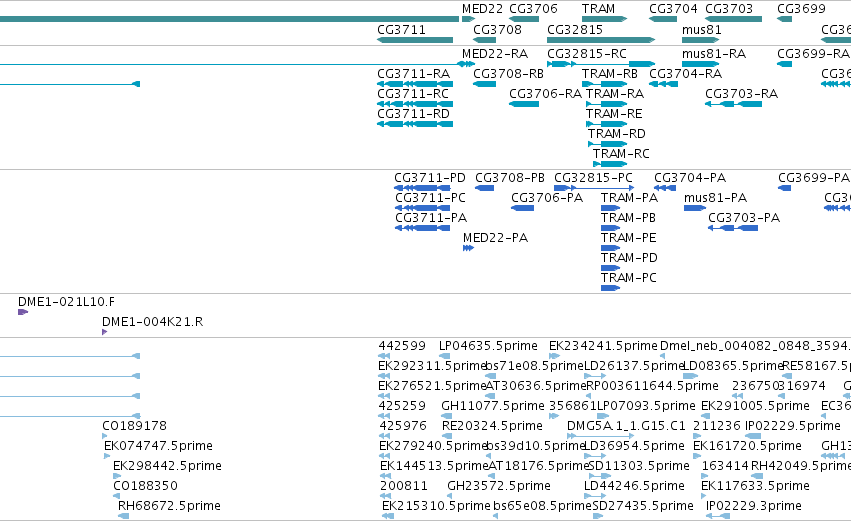Screen dimensions: 851x521
Task: Click protein TRAM-PB
Action: pos(628,218)
